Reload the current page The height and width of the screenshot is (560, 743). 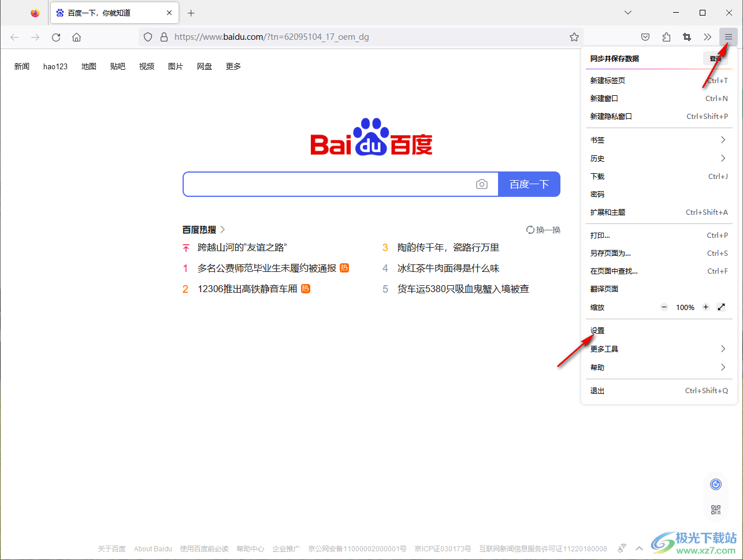click(56, 37)
